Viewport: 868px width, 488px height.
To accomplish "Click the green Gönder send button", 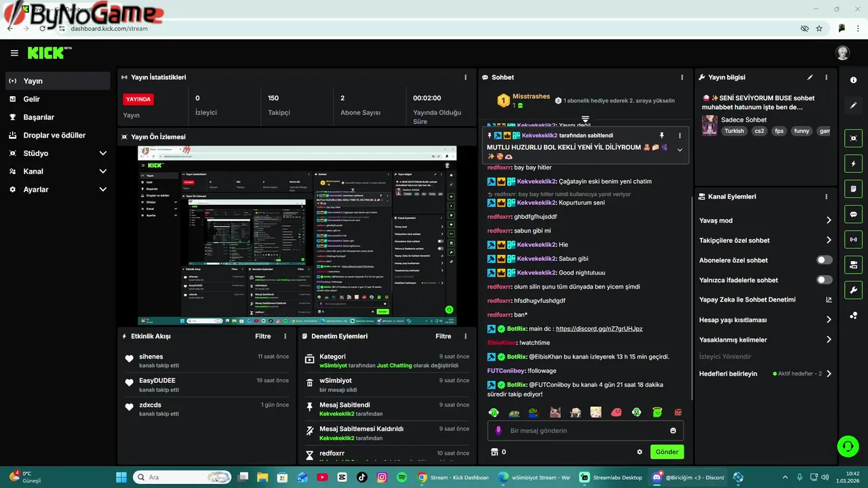I will coord(667,452).
